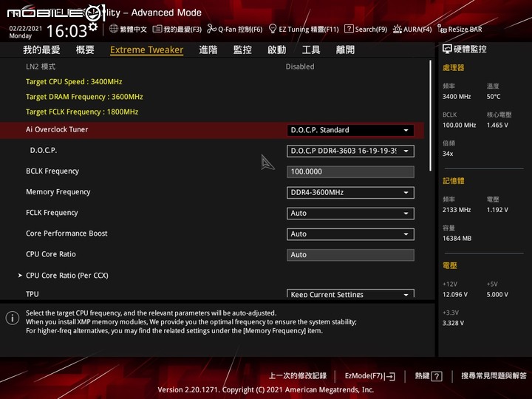Click the 34x multiplier value

(448, 154)
